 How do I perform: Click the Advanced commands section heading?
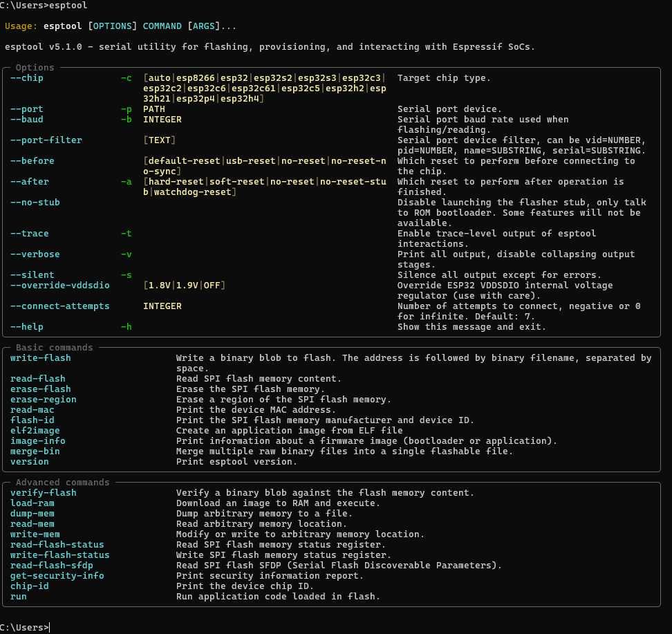[63, 483]
